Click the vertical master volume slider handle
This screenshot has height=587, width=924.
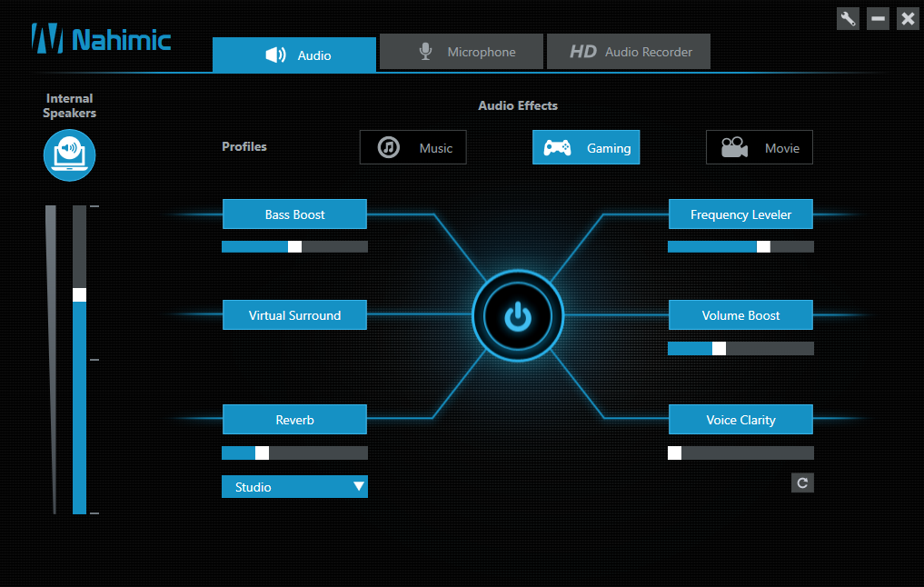coord(80,294)
